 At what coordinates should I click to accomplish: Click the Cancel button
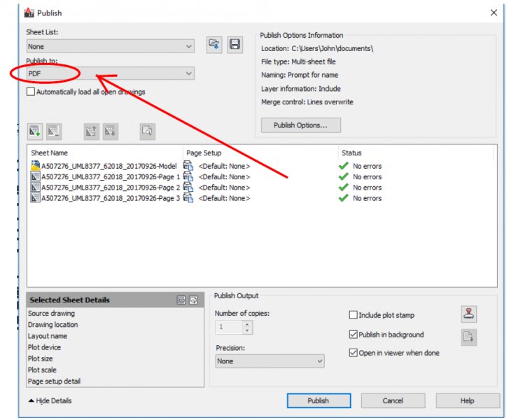click(x=393, y=400)
